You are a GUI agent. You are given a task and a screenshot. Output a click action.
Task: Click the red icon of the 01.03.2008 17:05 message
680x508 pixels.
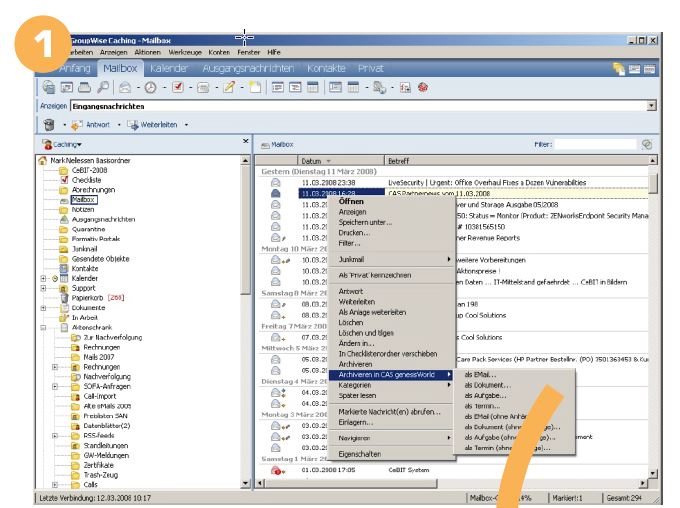[276, 470]
